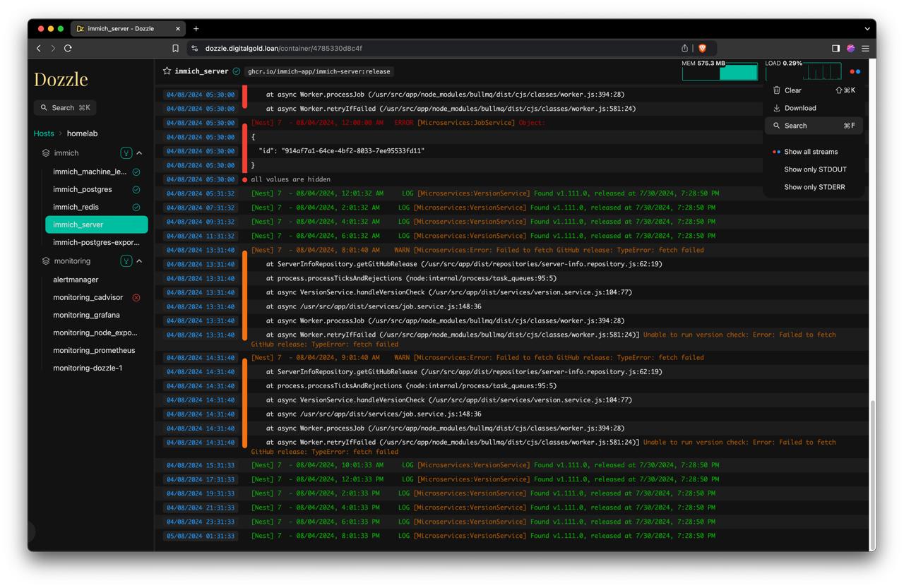Click the "all values are hidden" log line

(x=290, y=179)
